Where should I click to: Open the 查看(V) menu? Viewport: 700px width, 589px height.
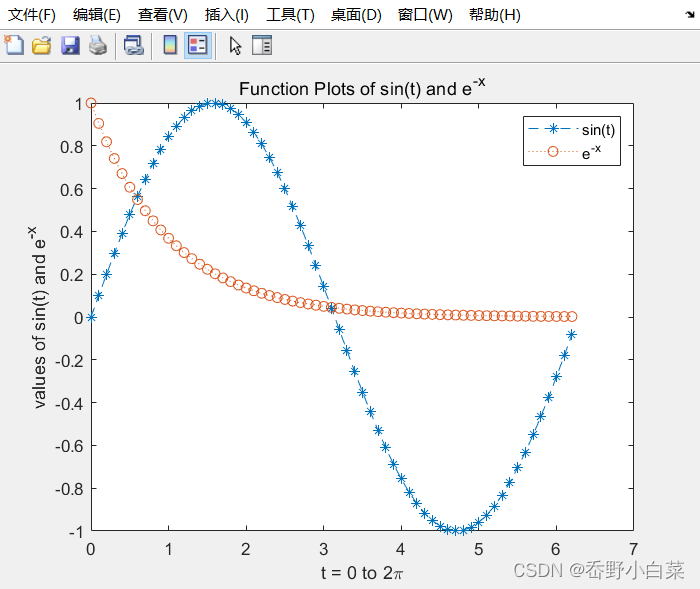point(162,15)
